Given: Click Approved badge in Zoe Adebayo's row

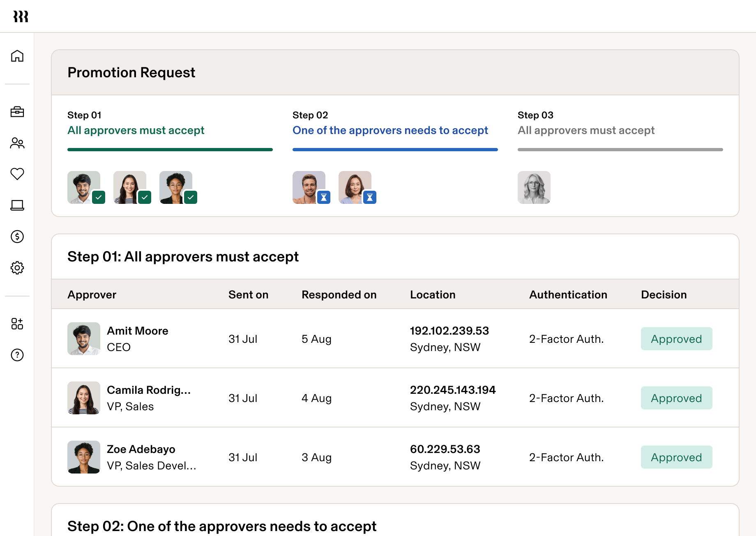Looking at the screenshot, I should [677, 457].
